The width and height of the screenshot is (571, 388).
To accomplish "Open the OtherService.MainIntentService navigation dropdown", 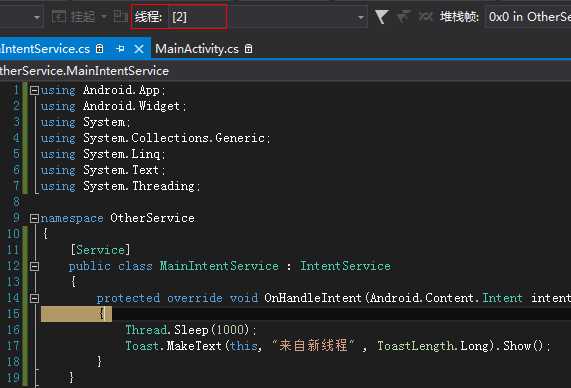I will pyautogui.click(x=286, y=71).
